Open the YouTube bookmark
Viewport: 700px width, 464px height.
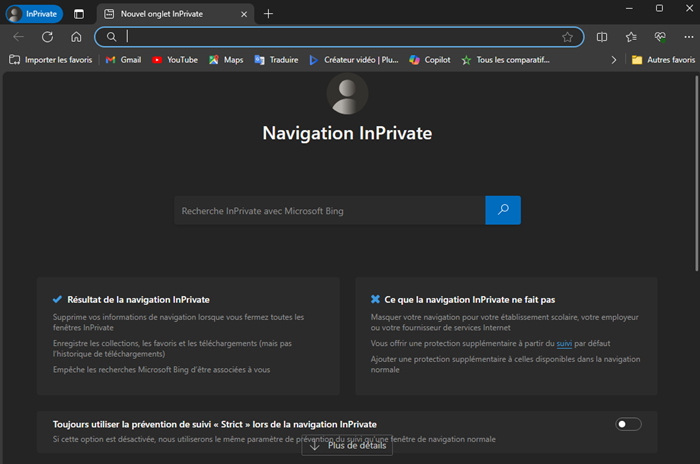175,60
